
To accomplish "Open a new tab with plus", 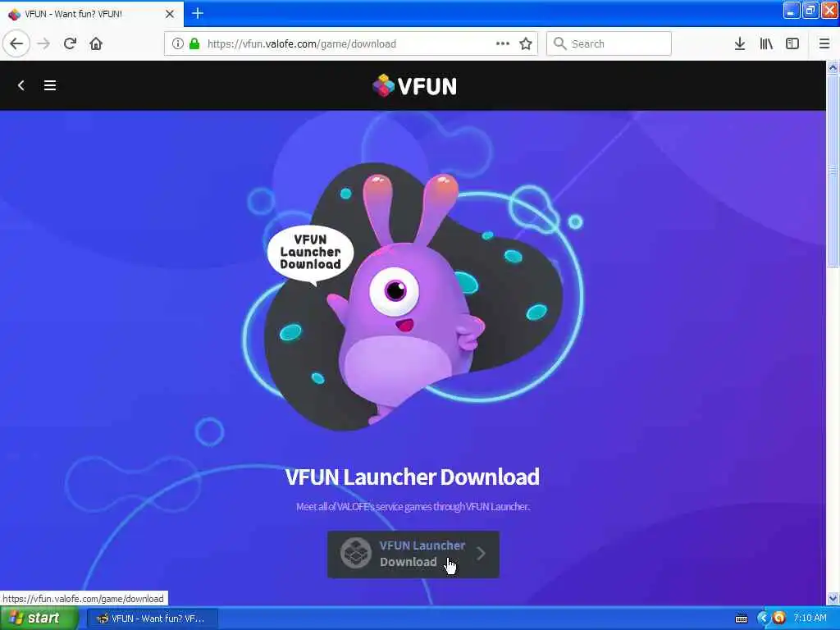I will tap(198, 13).
